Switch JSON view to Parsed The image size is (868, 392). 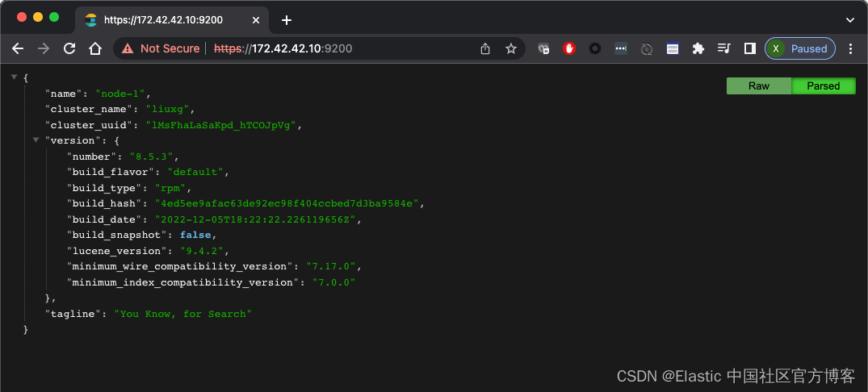[x=824, y=85]
